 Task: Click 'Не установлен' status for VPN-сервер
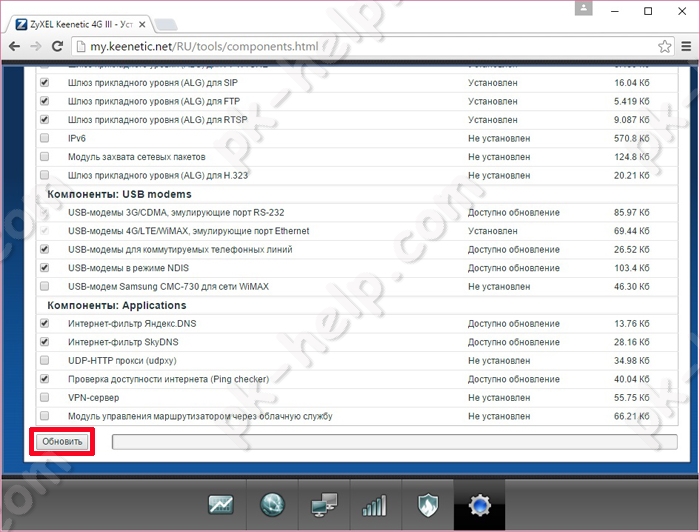tap(499, 398)
